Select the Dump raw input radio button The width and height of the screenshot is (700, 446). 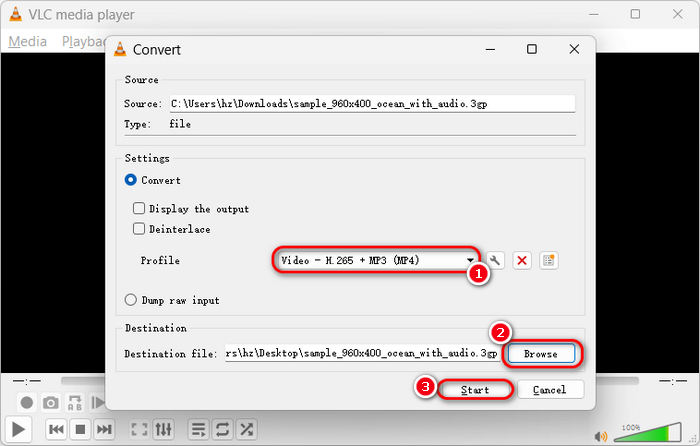pyautogui.click(x=131, y=300)
